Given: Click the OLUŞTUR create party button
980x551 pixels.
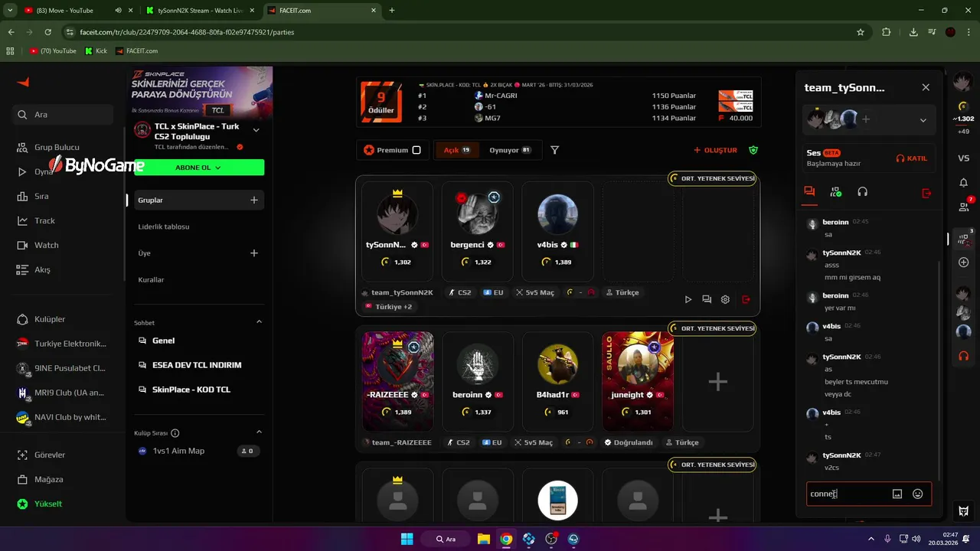Looking at the screenshot, I should pos(715,150).
